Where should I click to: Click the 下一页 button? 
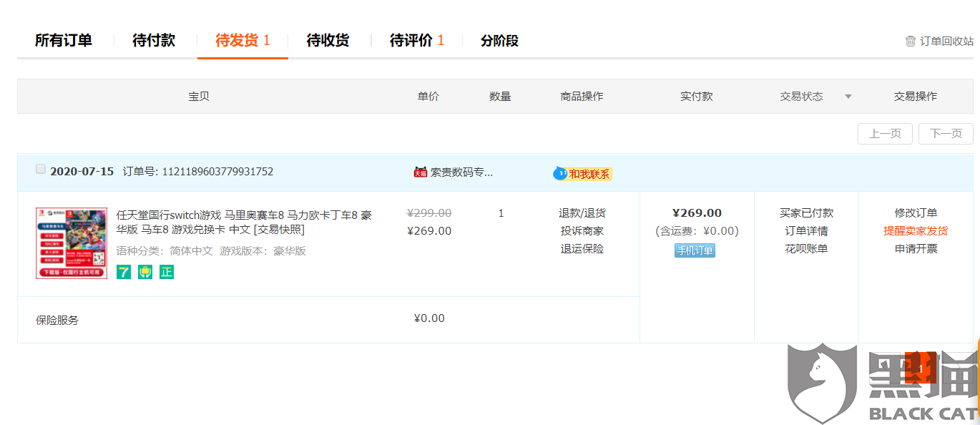pos(946,134)
